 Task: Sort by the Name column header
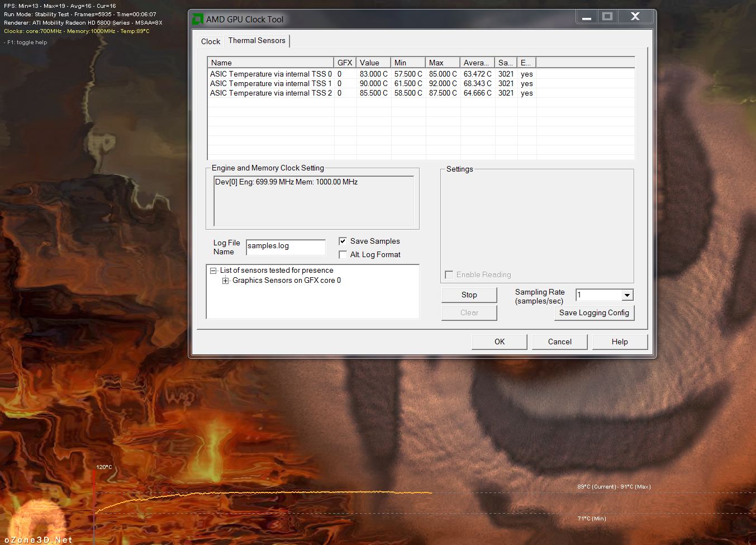click(270, 63)
